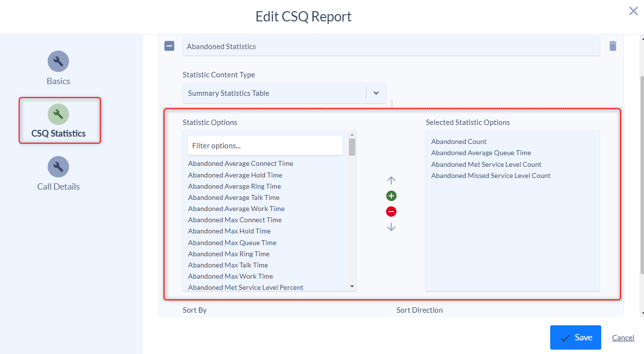644x354 pixels.
Task: Save the CSQ report changes
Action: point(575,337)
